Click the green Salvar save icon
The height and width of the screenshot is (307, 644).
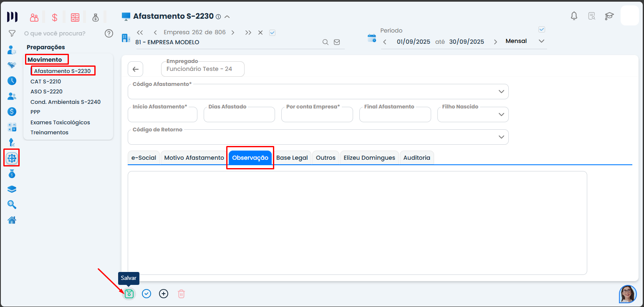[129, 294]
